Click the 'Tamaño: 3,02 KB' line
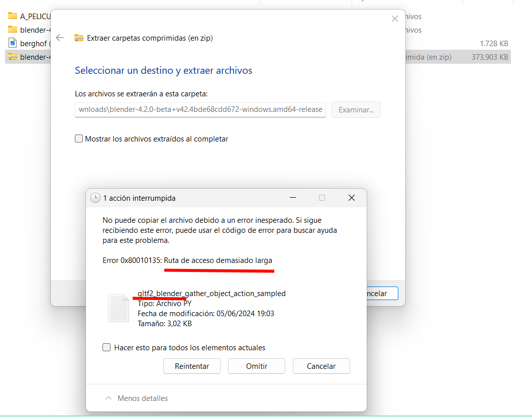The image size is (532, 417). tap(165, 324)
